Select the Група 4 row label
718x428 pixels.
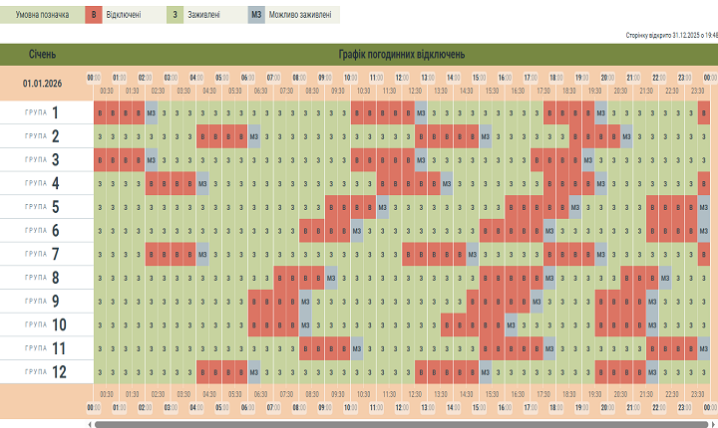[42, 183]
